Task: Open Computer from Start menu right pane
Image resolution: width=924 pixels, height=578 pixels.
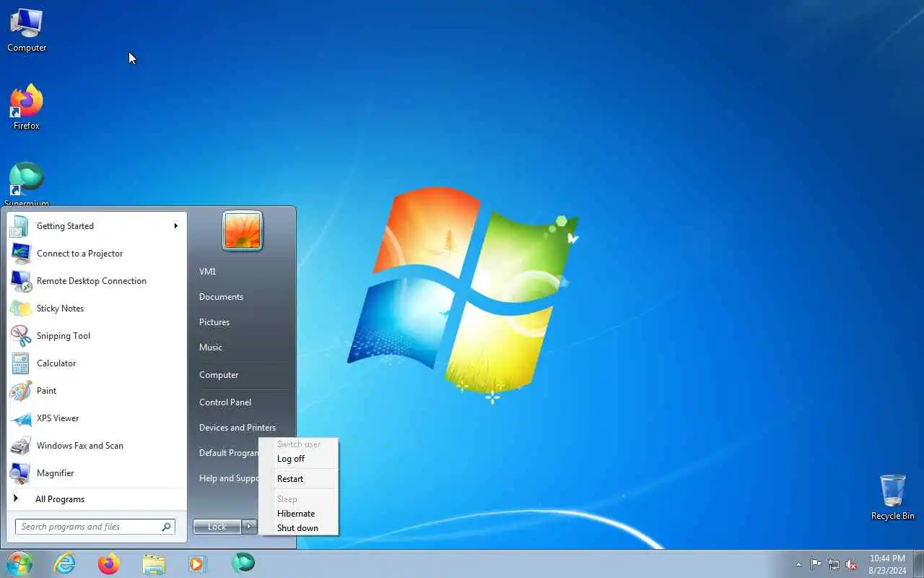Action: [219, 375]
